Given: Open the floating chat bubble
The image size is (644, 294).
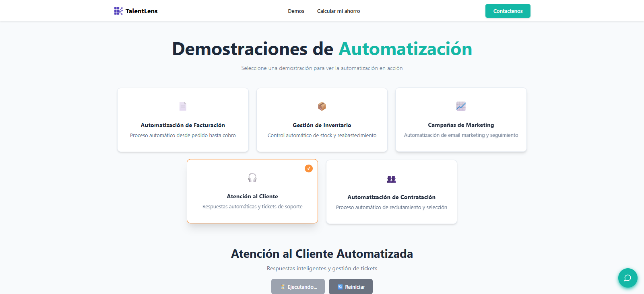Looking at the screenshot, I should [627, 278].
